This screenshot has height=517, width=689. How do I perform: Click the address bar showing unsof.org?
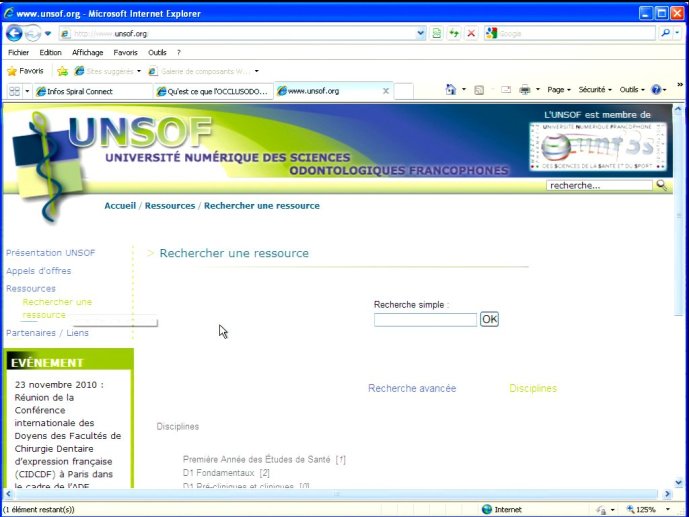tap(237, 33)
